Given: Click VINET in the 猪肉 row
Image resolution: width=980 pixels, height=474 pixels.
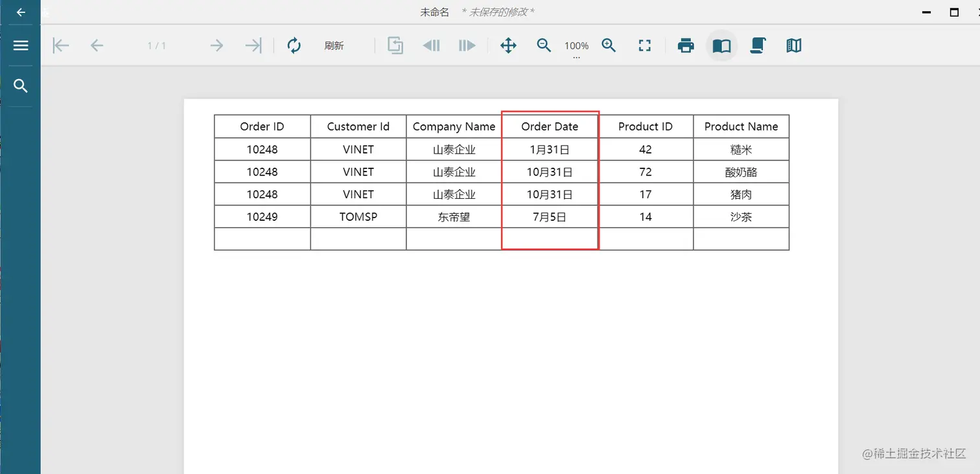Looking at the screenshot, I should pyautogui.click(x=358, y=194).
